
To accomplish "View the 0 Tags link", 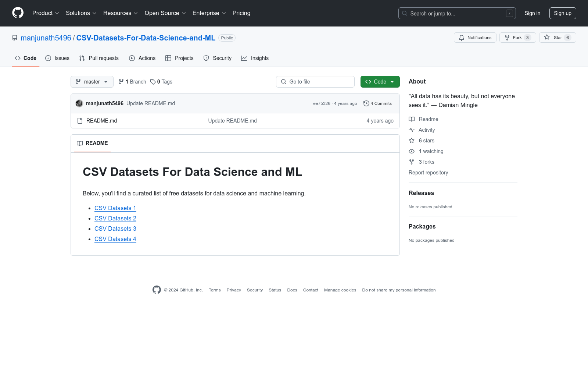I will [161, 82].
